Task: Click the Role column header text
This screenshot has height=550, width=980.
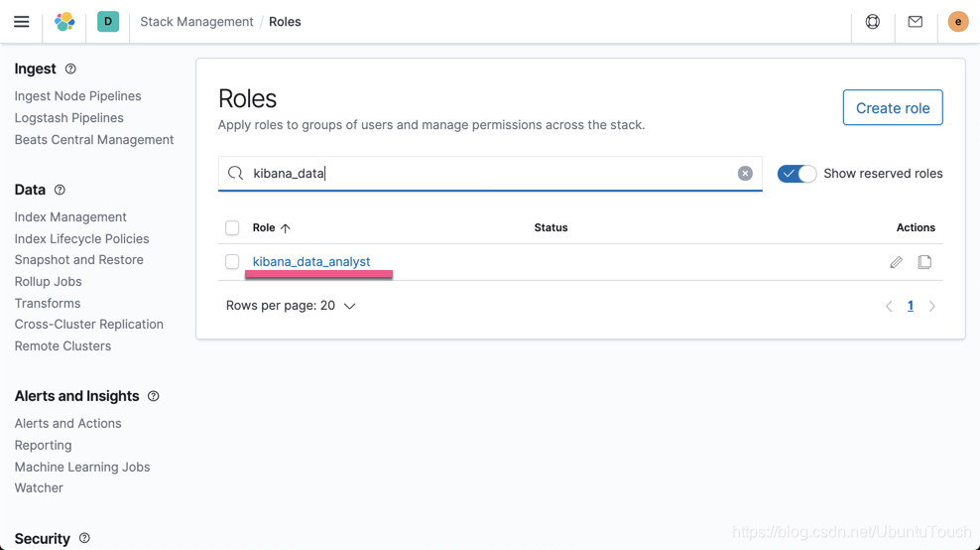Action: coord(264,227)
